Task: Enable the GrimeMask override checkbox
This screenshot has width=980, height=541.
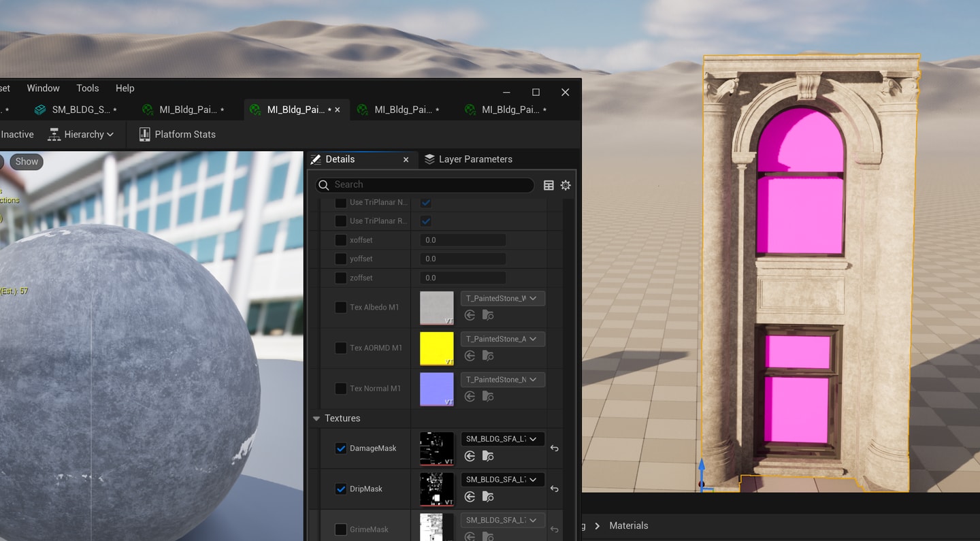Action: 341,529
